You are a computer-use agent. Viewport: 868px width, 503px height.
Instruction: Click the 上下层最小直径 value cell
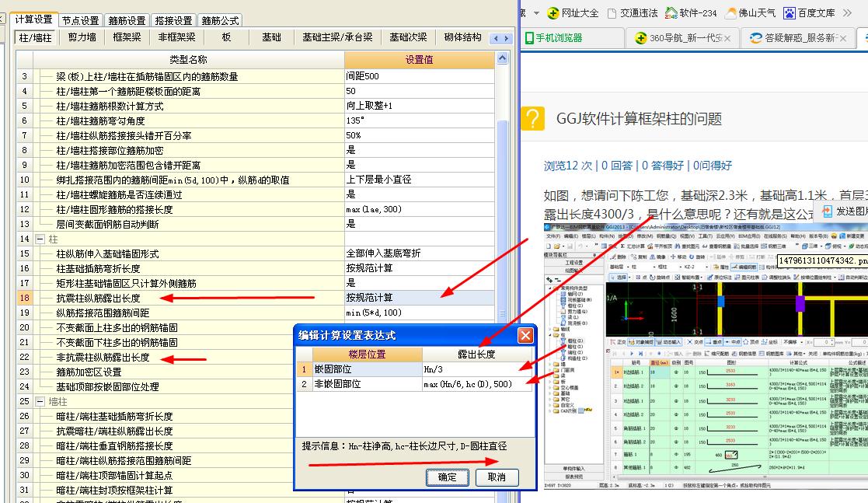click(x=419, y=180)
